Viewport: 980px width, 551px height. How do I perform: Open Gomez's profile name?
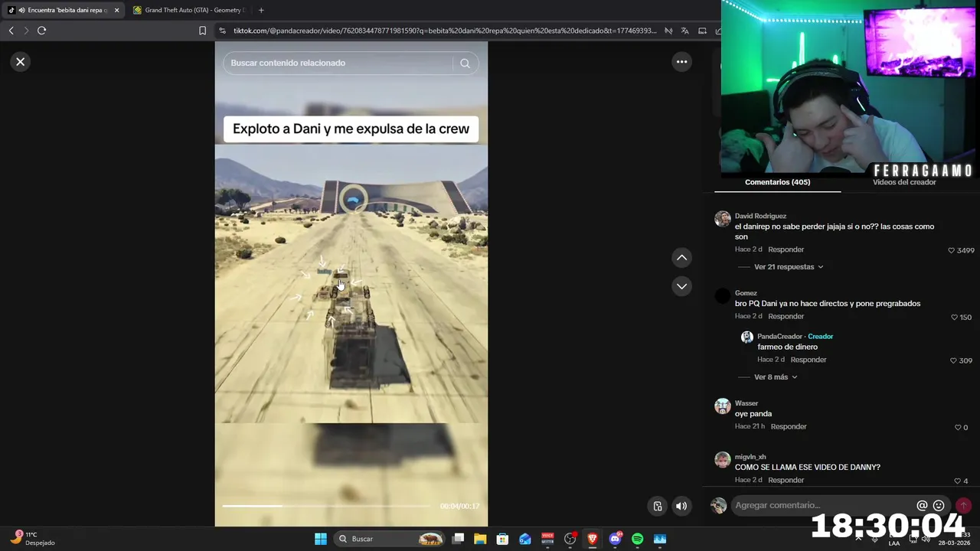(x=746, y=293)
